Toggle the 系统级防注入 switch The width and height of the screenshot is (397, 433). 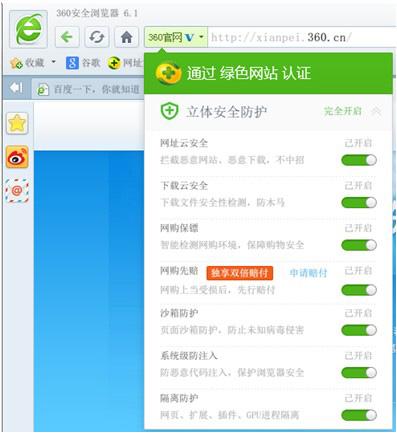tap(359, 373)
